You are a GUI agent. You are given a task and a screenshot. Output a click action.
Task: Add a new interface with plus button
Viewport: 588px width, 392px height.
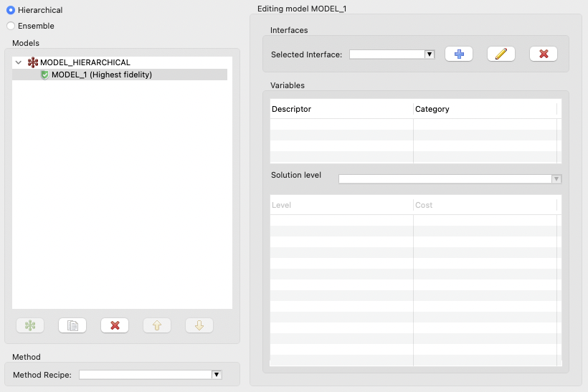click(x=459, y=54)
